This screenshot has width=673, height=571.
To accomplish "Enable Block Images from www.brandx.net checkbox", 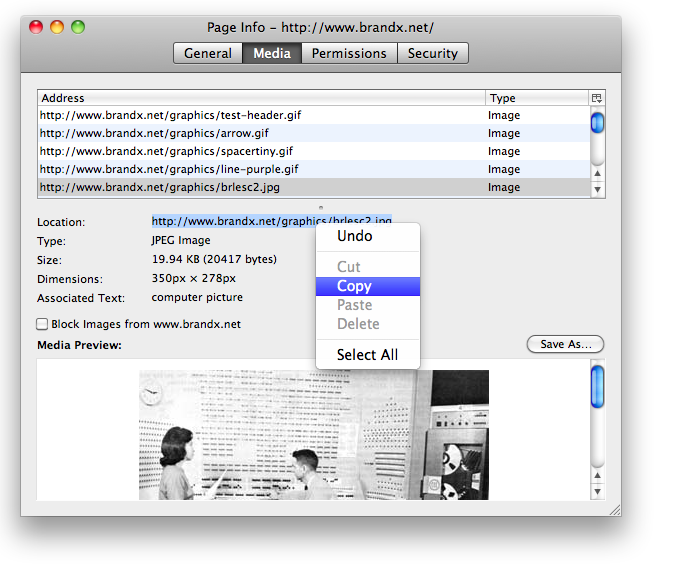I will coord(42,324).
